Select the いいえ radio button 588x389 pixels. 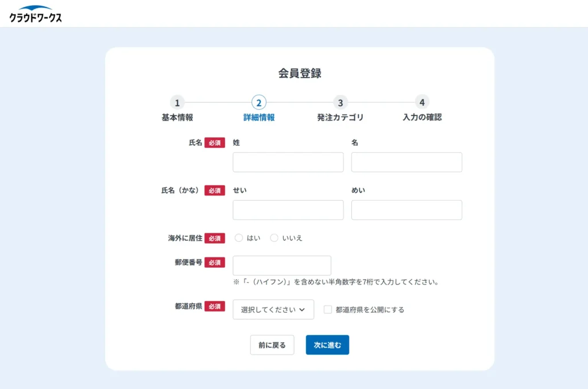pos(274,237)
